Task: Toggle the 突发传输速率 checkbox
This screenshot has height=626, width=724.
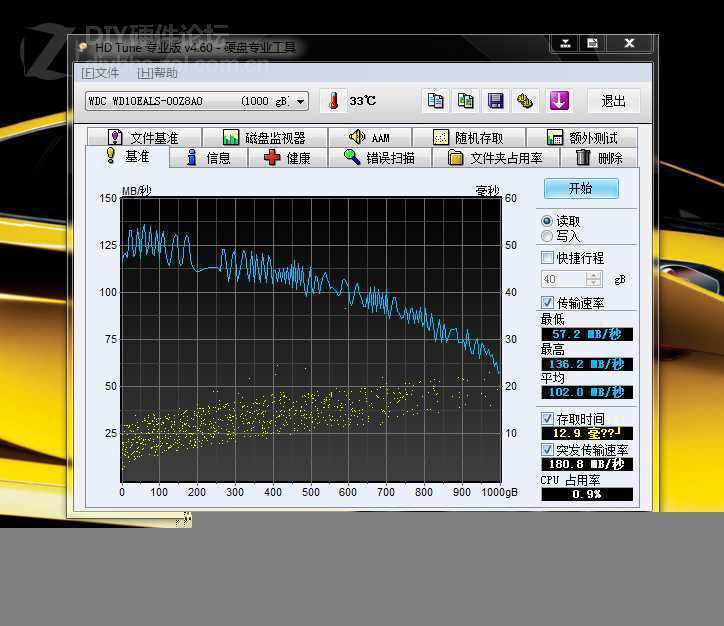Action: click(547, 449)
